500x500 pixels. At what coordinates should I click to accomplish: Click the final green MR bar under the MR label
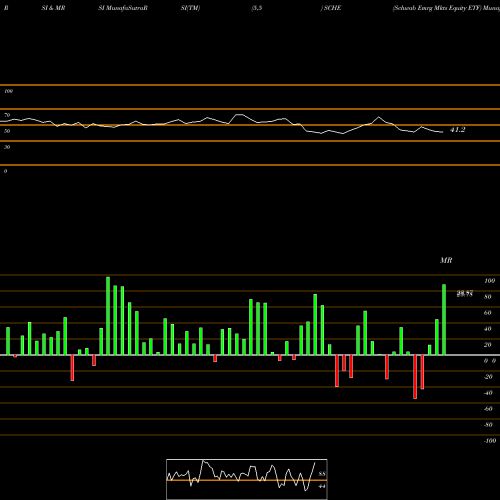pos(444,320)
